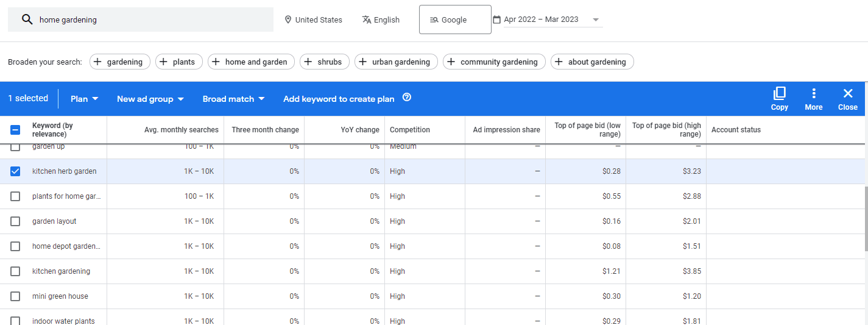Add urban gardening to broaden search
Viewport: 868px width, 325px height.
click(x=396, y=62)
